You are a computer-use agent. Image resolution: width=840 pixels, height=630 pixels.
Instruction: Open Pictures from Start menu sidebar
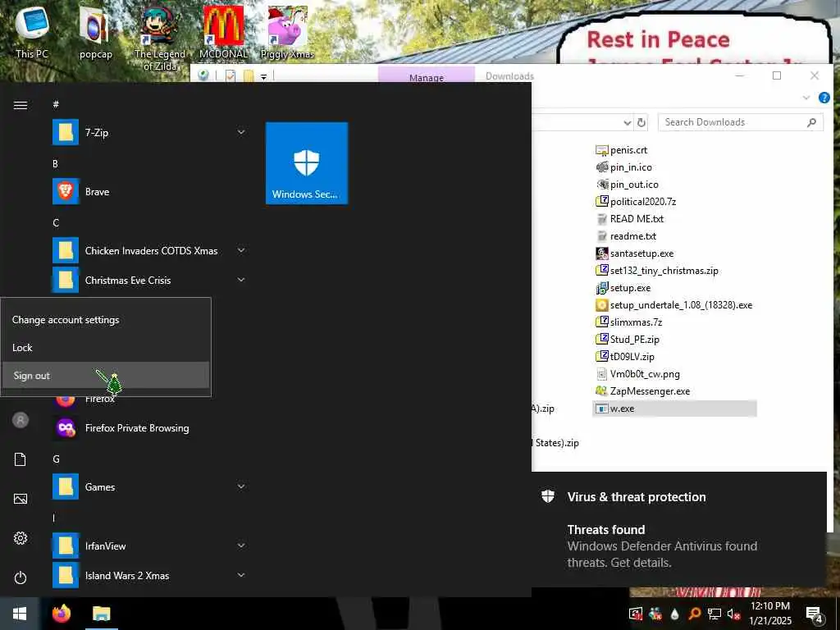point(21,499)
